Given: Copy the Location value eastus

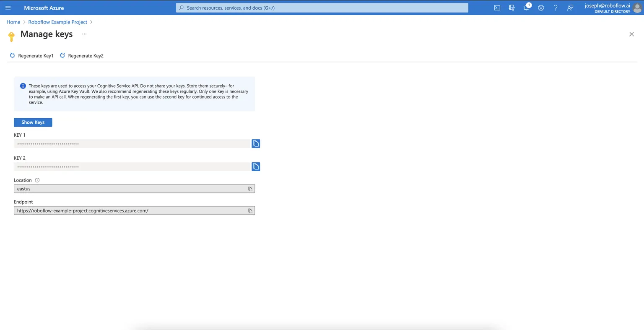Looking at the screenshot, I should click(x=250, y=189).
